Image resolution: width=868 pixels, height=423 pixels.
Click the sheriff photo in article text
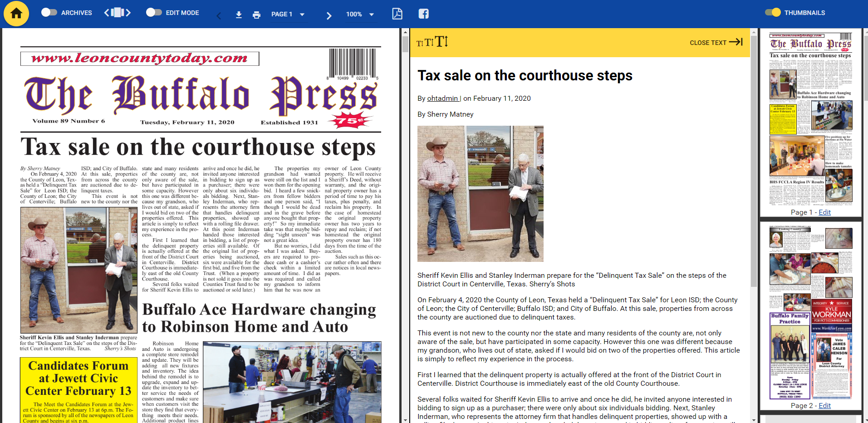(480, 194)
